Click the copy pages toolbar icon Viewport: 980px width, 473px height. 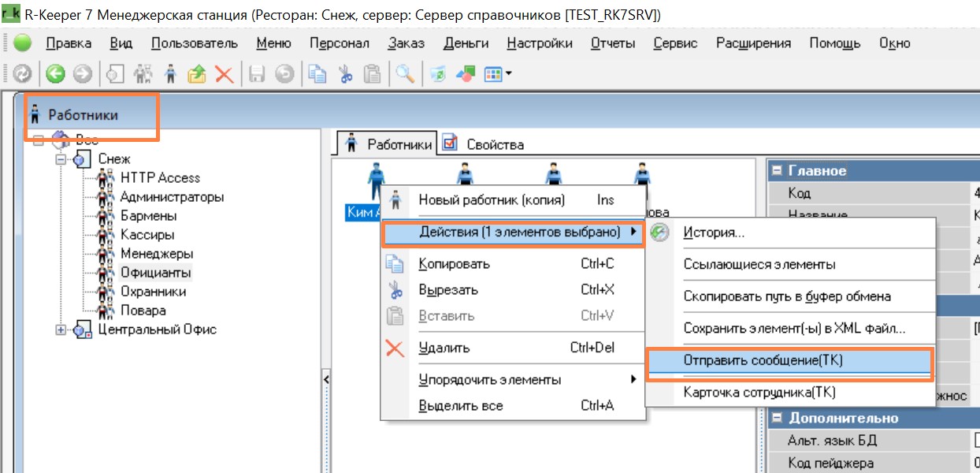pyautogui.click(x=317, y=74)
